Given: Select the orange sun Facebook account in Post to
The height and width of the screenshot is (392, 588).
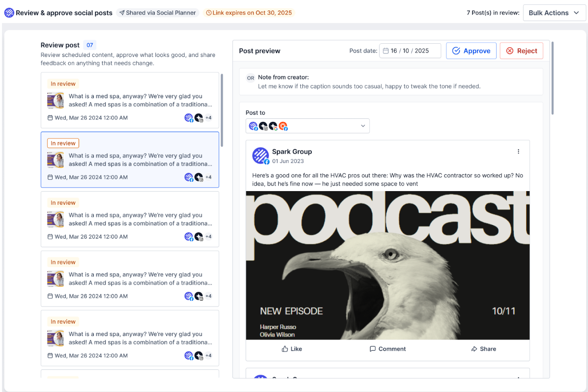Looking at the screenshot, I should point(283,126).
